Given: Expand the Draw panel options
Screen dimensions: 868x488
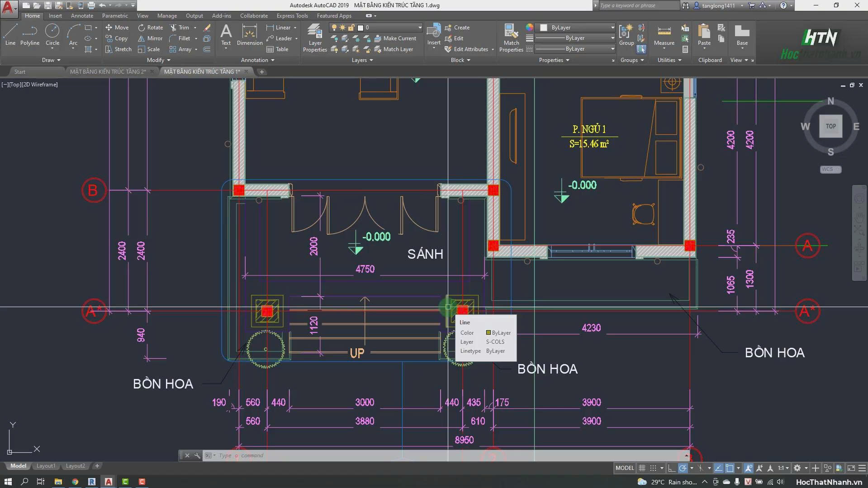Looking at the screenshot, I should tap(51, 60).
